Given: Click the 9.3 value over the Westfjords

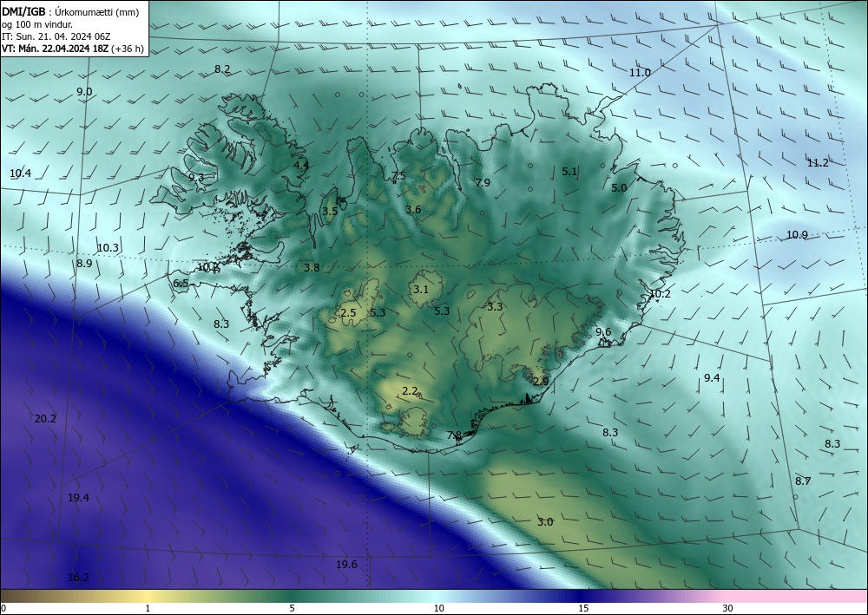Looking at the screenshot, I should (x=196, y=178).
